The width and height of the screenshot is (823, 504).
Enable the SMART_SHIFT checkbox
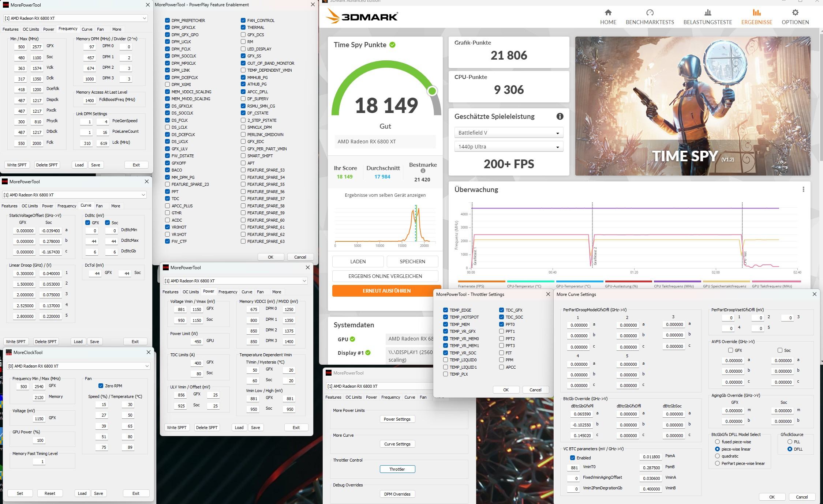tap(243, 156)
